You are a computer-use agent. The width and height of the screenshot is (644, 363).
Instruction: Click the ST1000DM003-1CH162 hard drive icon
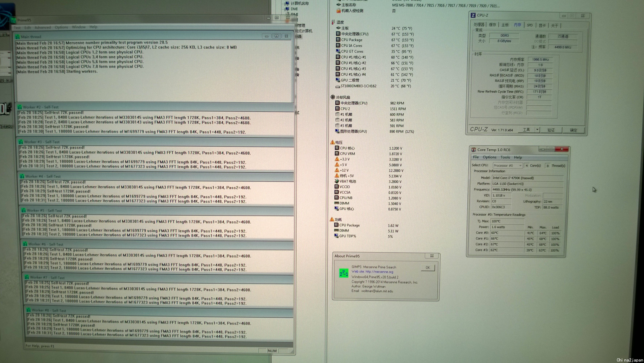coord(337,86)
